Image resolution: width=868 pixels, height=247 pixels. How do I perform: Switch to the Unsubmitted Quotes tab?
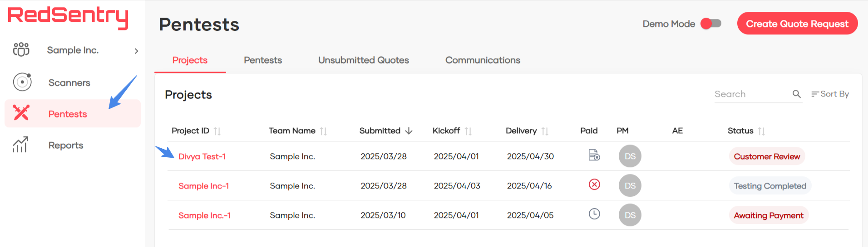(363, 60)
